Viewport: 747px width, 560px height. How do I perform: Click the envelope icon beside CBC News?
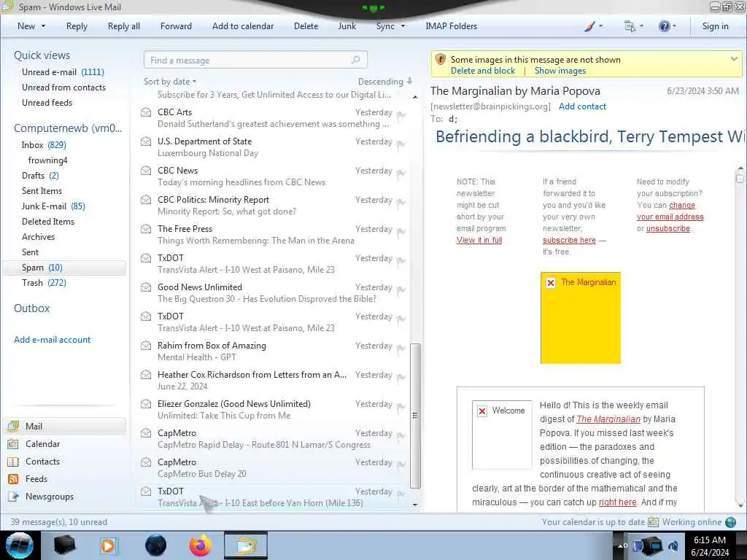146,171
